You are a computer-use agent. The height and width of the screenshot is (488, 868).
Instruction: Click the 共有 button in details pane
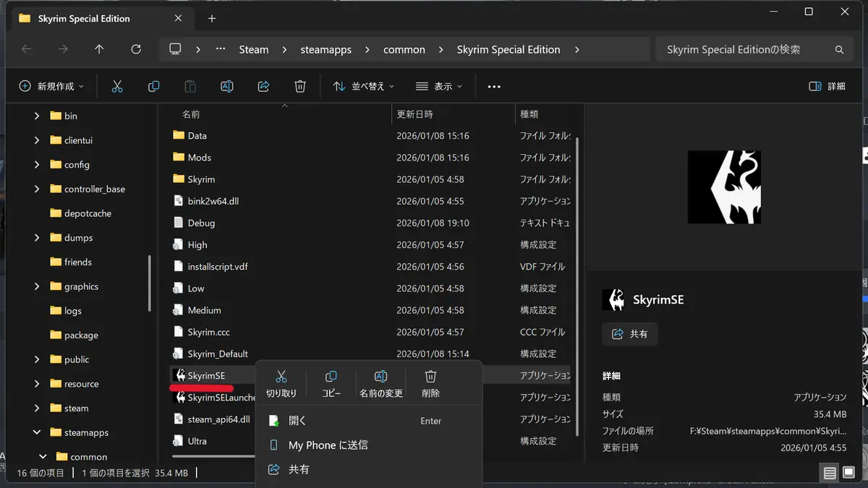pos(630,334)
